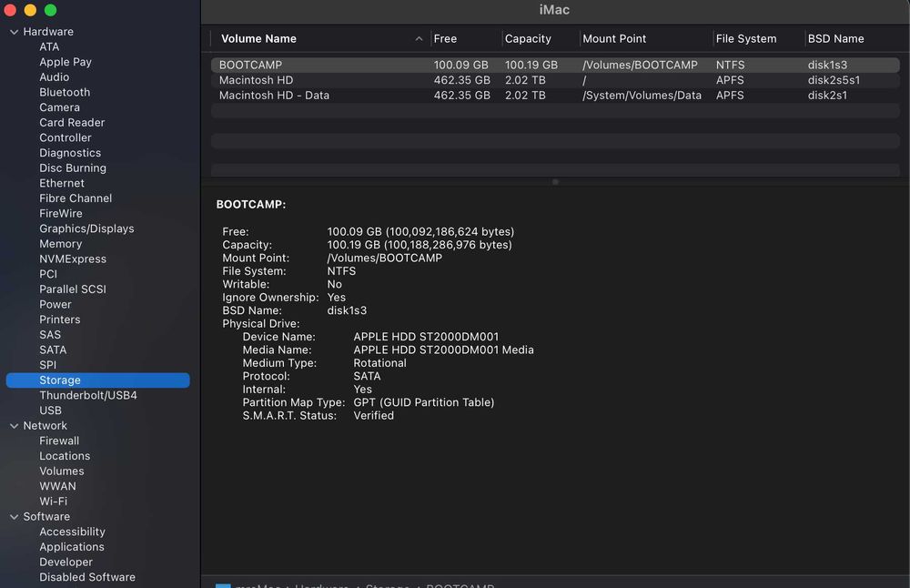Select Power in the sidebar

(56, 304)
